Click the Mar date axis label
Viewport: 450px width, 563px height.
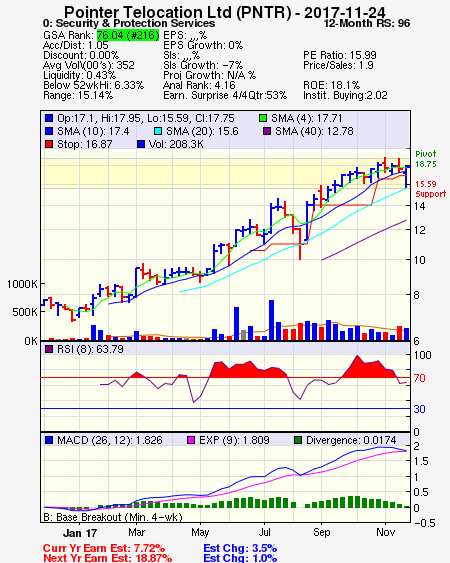pos(136,532)
